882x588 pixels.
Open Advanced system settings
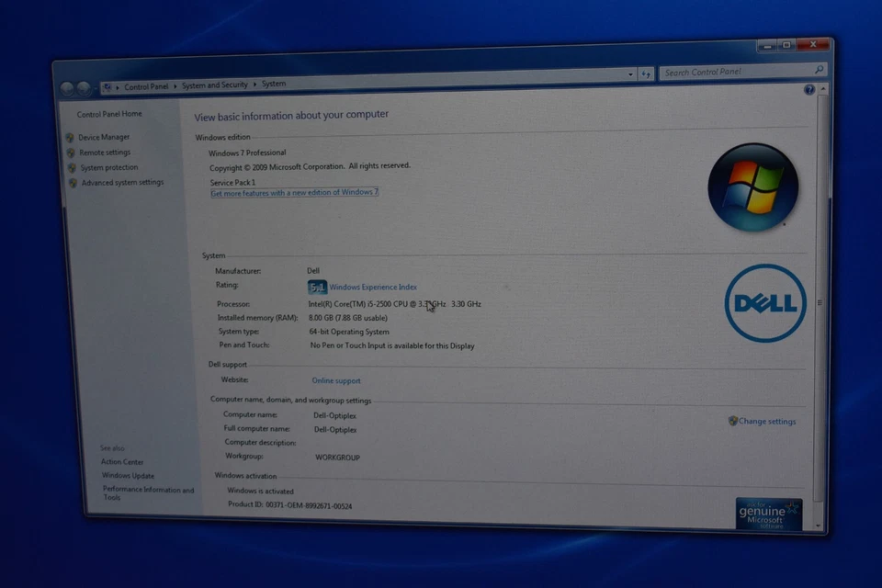pos(122,183)
